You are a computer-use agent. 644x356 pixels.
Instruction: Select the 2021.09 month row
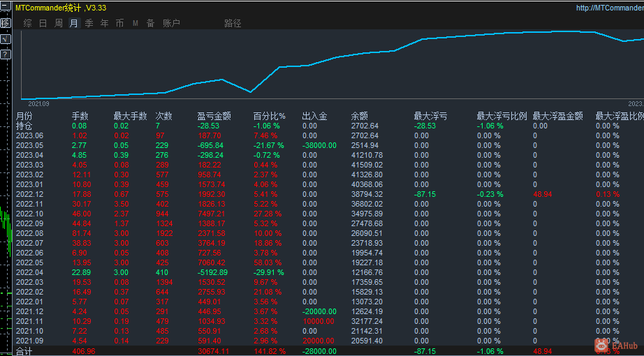[29, 341]
